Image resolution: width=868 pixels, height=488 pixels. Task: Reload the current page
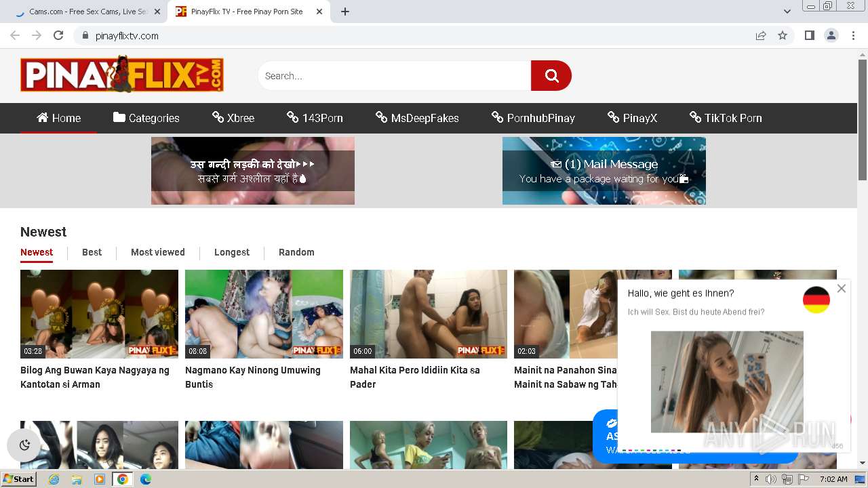[58, 35]
